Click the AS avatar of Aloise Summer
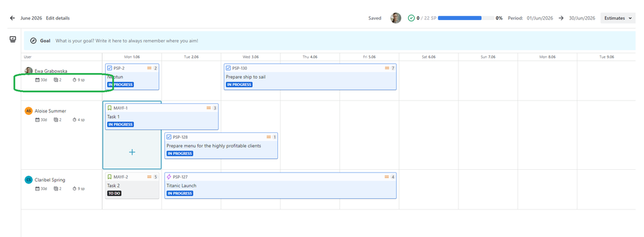Screen dimensions: 644x237 coord(28,110)
